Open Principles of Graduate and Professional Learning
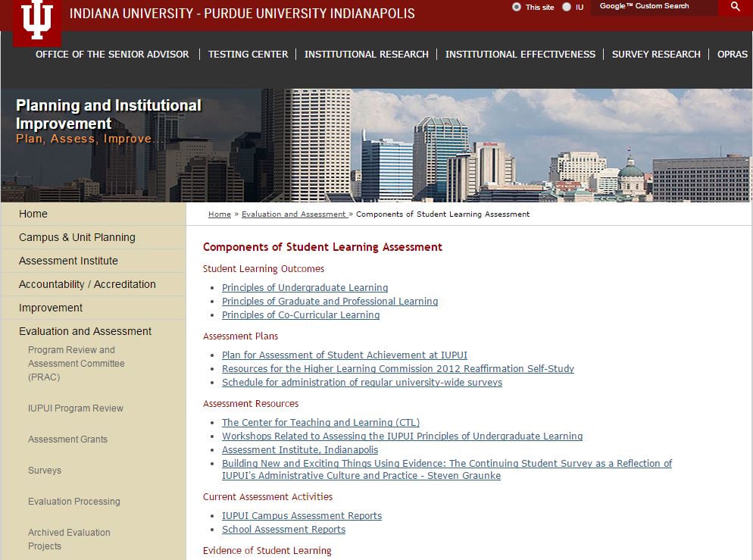The image size is (753, 560). (330, 301)
